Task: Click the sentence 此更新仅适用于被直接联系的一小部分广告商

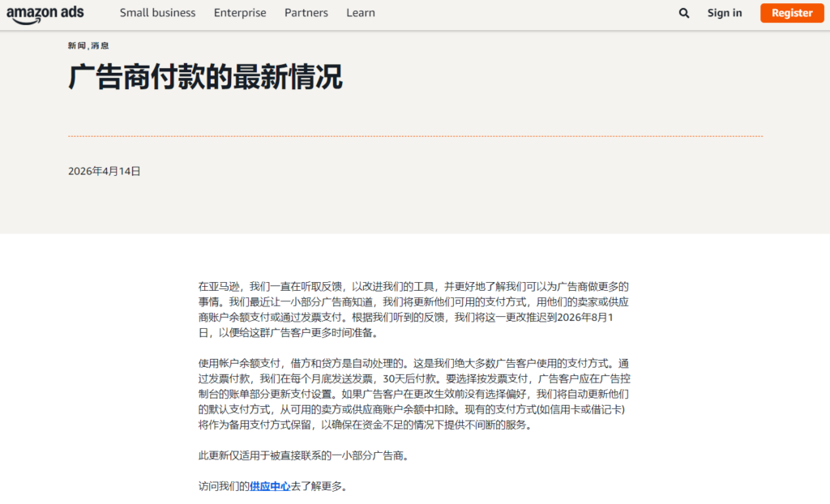Action: pos(303,455)
